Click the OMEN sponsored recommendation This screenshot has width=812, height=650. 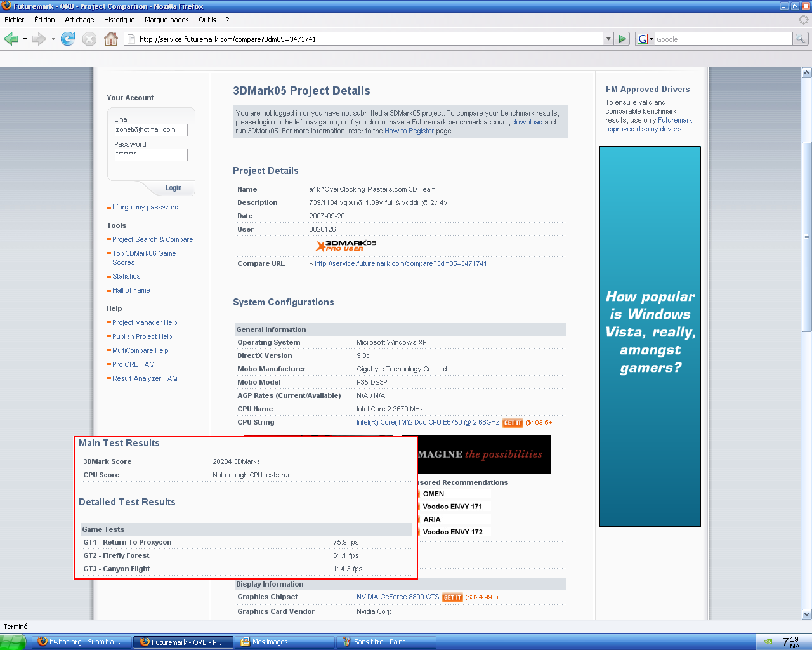(x=433, y=494)
